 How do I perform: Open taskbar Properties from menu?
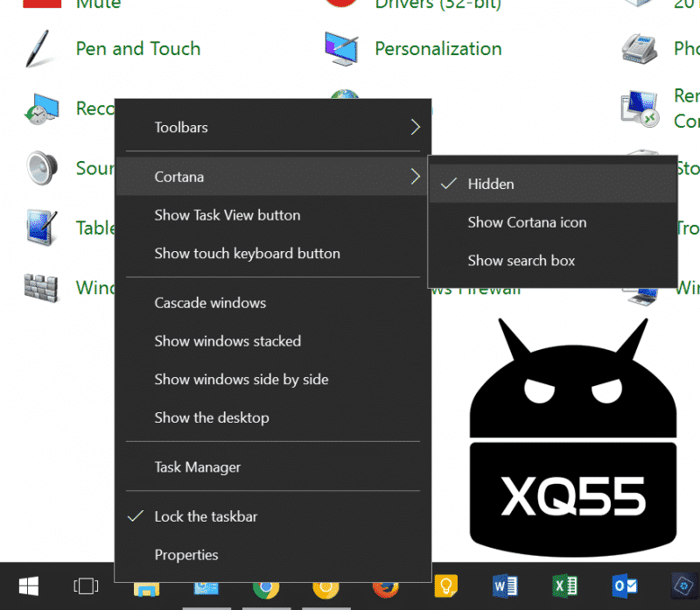tap(186, 555)
